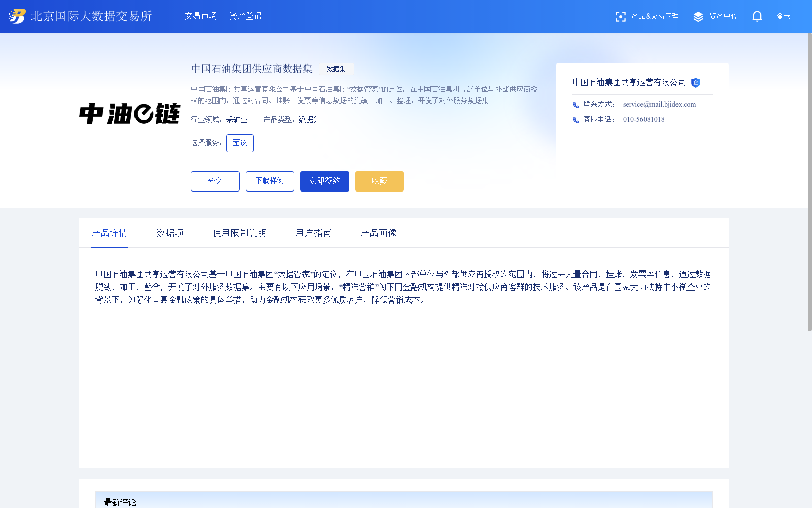Image resolution: width=812 pixels, height=508 pixels.
Task: Switch to the 产品画像 tab
Action: (379, 233)
